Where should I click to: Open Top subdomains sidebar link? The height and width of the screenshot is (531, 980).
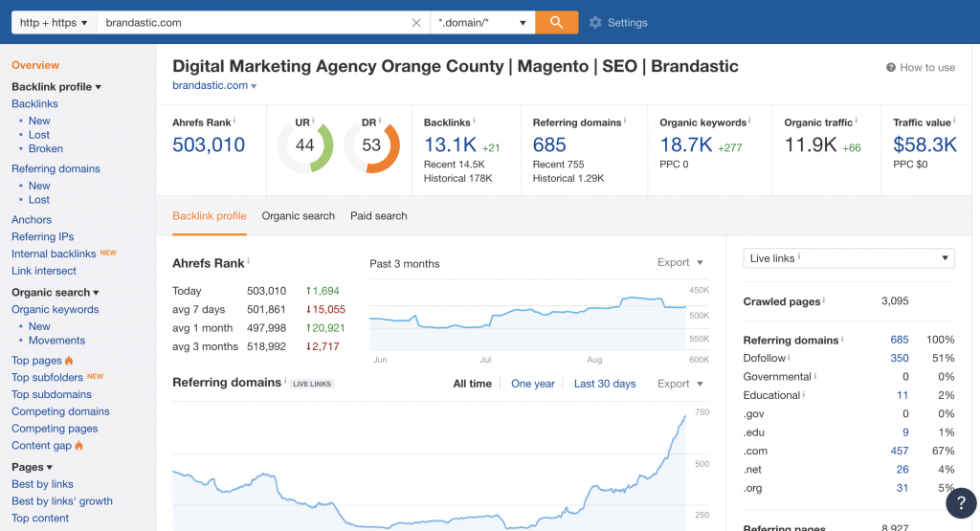[52, 394]
